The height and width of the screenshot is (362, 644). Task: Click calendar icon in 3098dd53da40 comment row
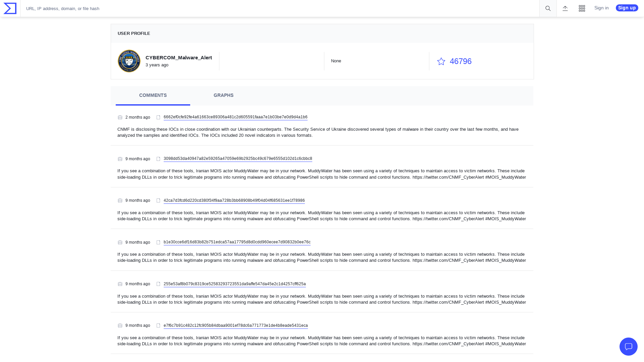(x=120, y=159)
